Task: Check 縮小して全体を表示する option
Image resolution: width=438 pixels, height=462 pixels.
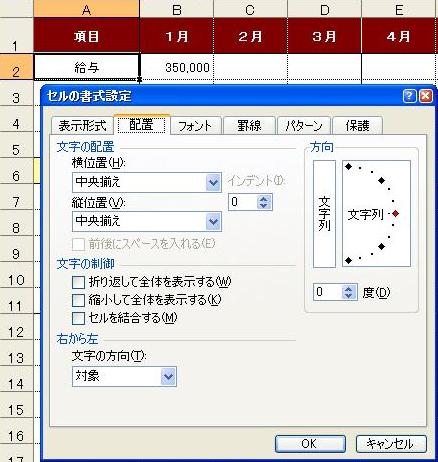Action: click(x=78, y=300)
